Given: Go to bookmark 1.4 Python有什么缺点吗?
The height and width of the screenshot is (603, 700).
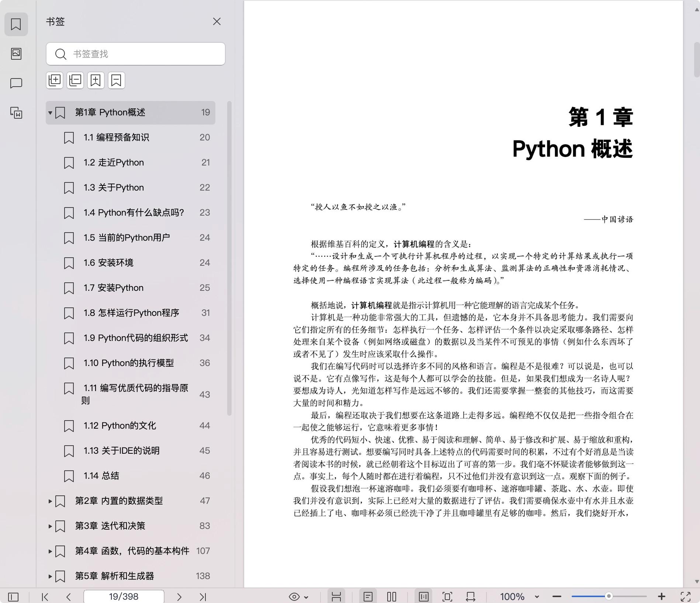Looking at the screenshot, I should click(x=131, y=213).
